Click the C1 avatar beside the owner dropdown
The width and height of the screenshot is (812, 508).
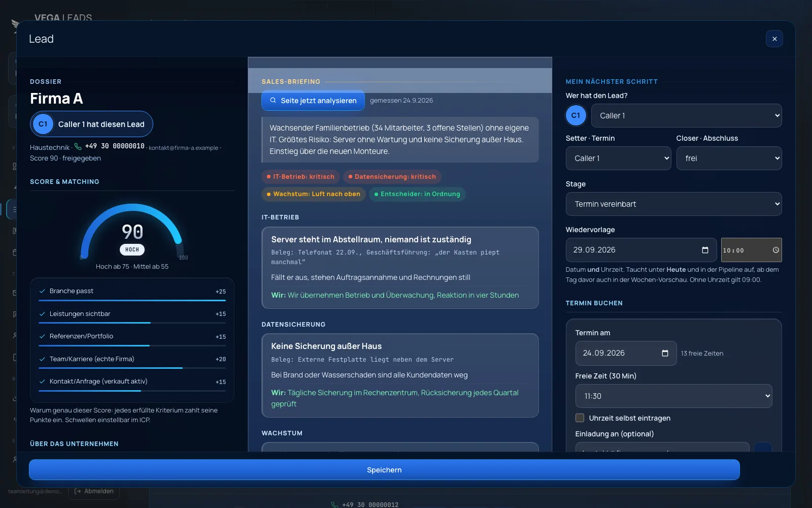576,115
